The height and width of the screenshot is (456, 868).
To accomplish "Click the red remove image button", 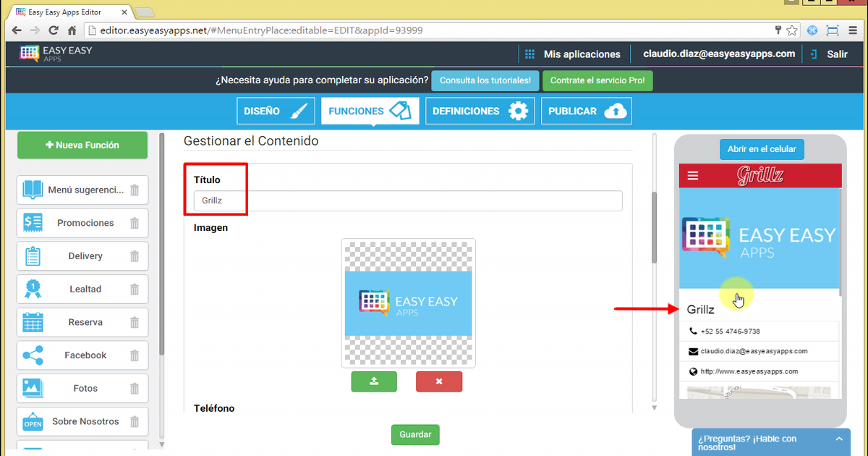I will click(x=438, y=381).
